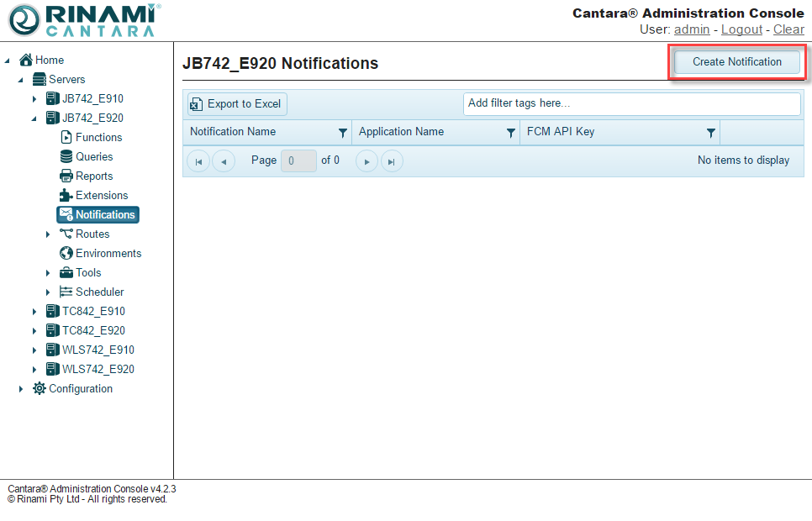The width and height of the screenshot is (812, 521).
Task: Click the Notification Name filter icon
Action: tap(342, 133)
